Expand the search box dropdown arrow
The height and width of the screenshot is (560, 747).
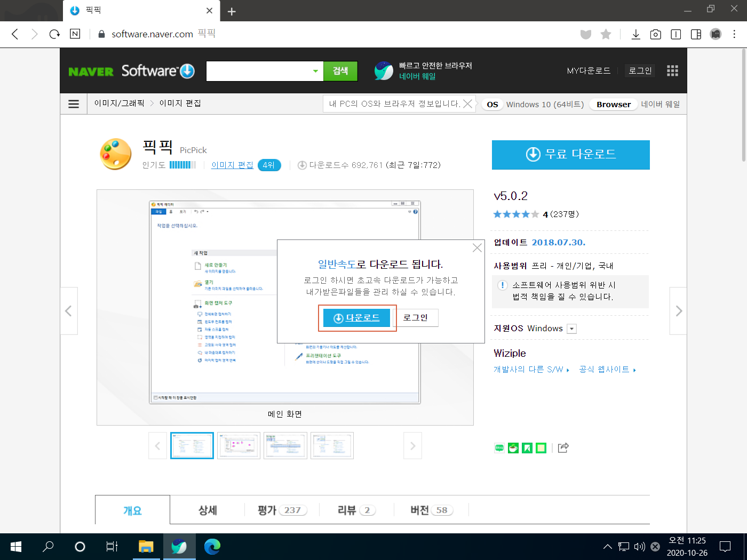pyautogui.click(x=315, y=71)
